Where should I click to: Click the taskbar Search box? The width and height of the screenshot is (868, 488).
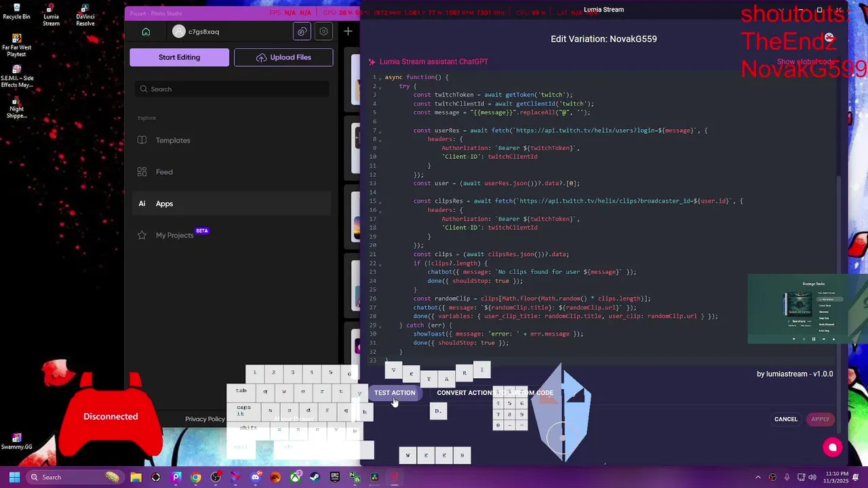tap(76, 477)
